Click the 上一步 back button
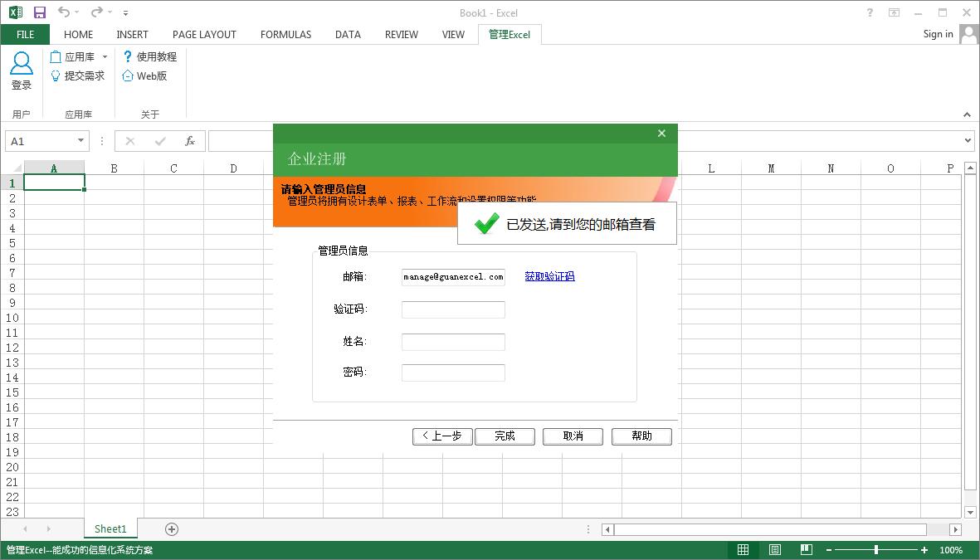The image size is (980, 560). tap(442, 436)
